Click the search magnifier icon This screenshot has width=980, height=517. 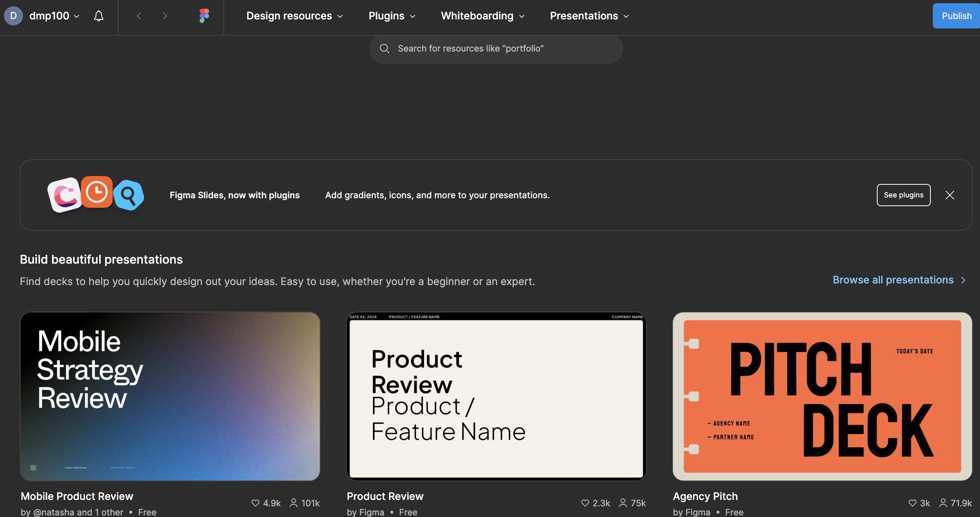(x=384, y=48)
